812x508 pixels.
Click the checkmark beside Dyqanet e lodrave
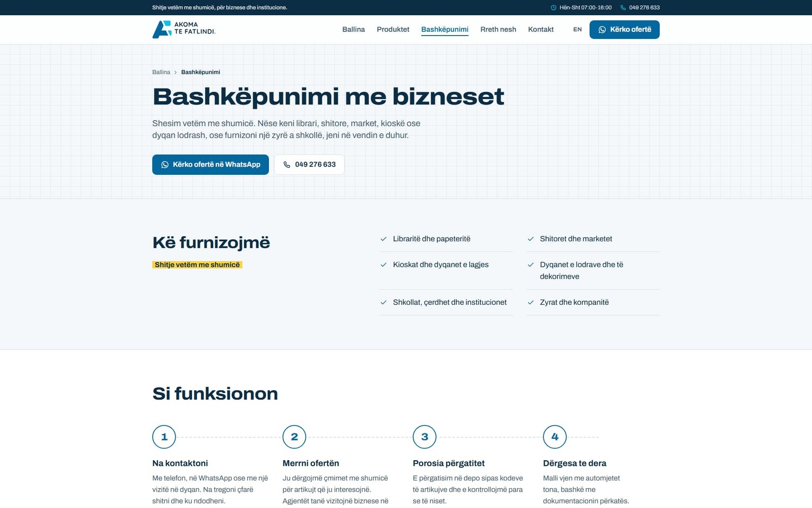pos(530,265)
